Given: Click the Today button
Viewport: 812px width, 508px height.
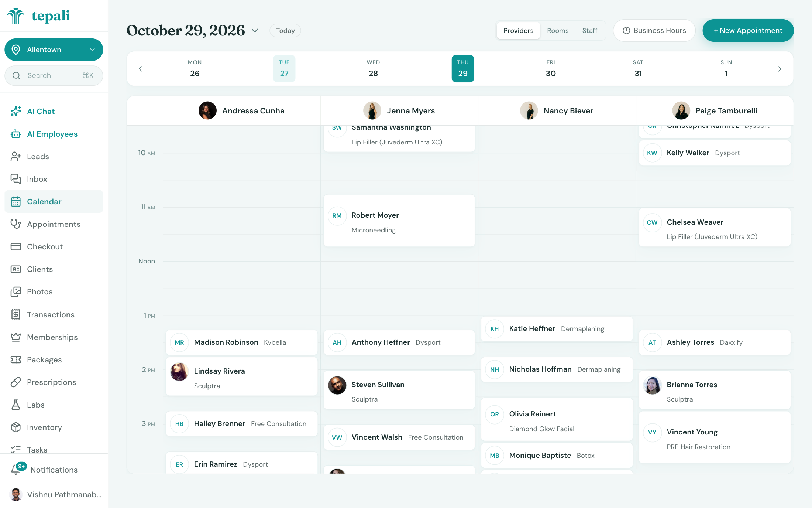Looking at the screenshot, I should [285, 31].
